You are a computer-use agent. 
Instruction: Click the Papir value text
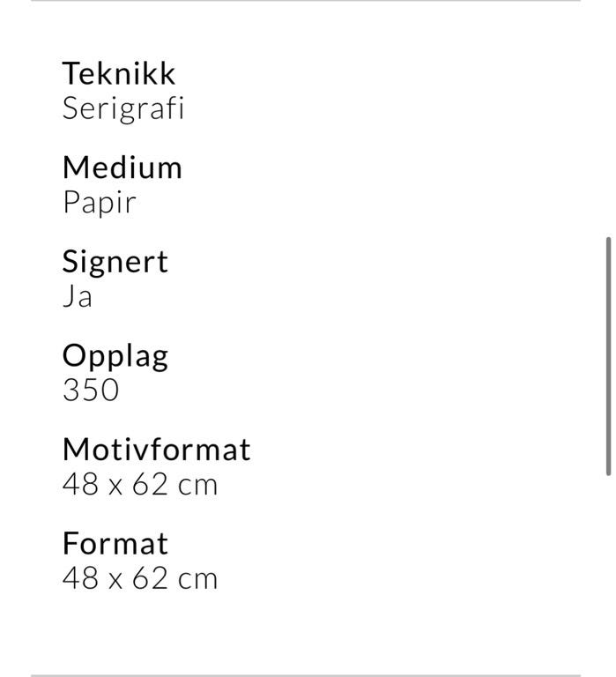(99, 203)
